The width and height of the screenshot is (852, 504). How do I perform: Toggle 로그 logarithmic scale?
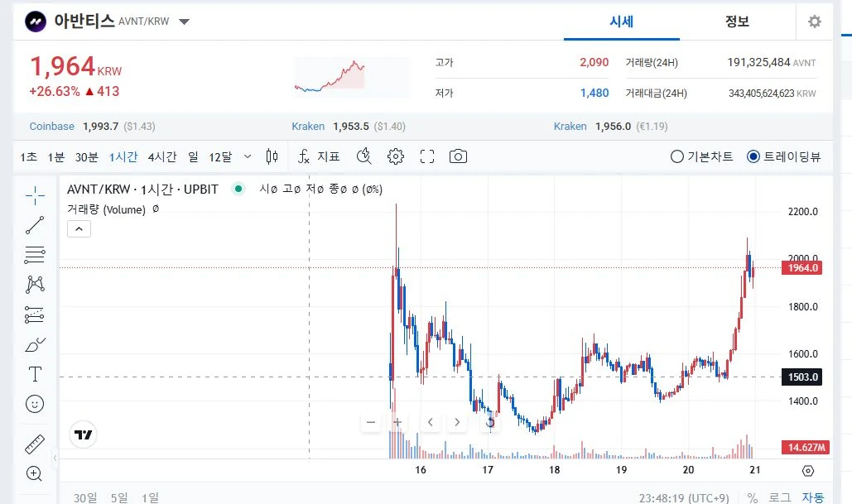[779, 497]
